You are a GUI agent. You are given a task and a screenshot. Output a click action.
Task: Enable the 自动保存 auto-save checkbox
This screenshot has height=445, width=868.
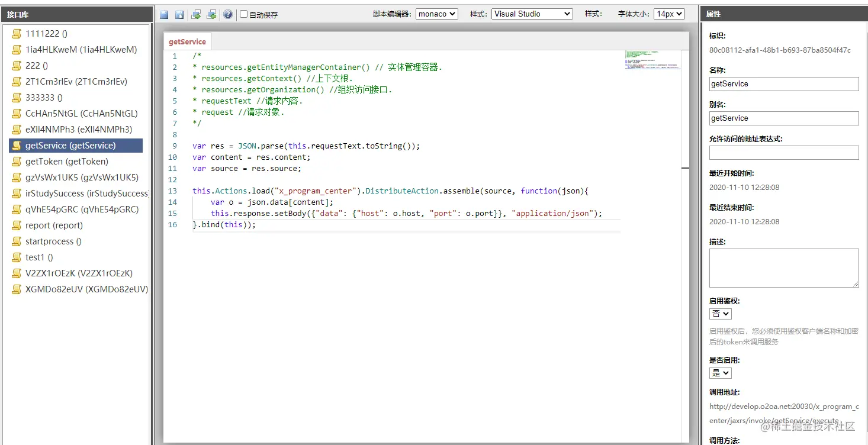pos(243,14)
